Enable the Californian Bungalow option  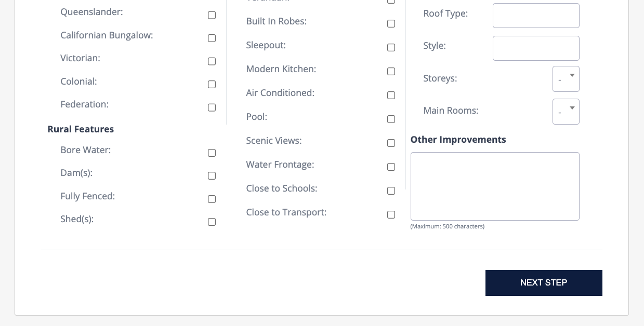(x=212, y=38)
